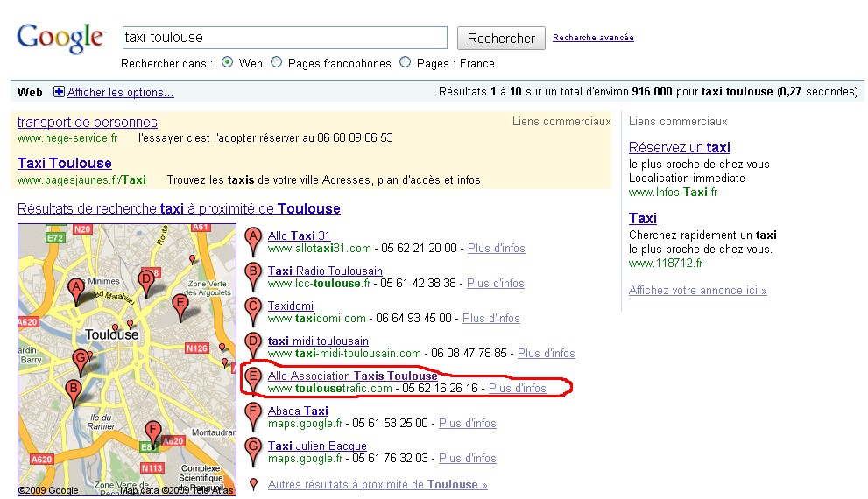Click list marker E for Allo Association Taxis
868x499 pixels.
253,381
